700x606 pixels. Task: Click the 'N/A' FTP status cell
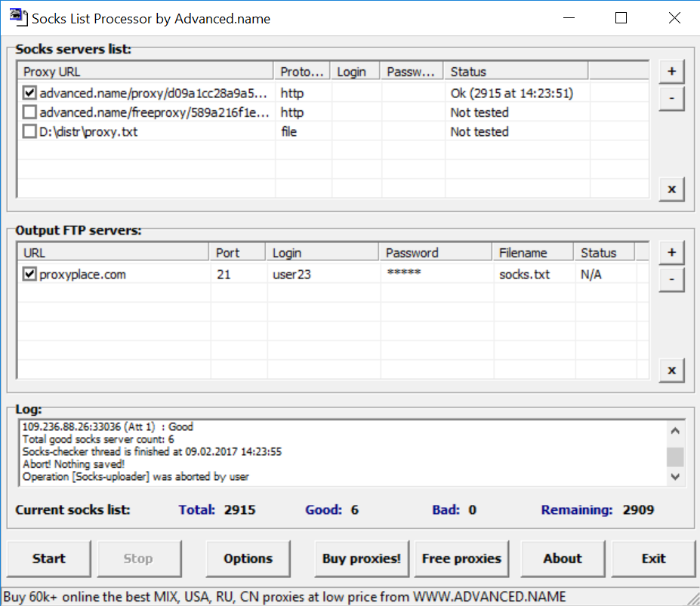point(591,275)
